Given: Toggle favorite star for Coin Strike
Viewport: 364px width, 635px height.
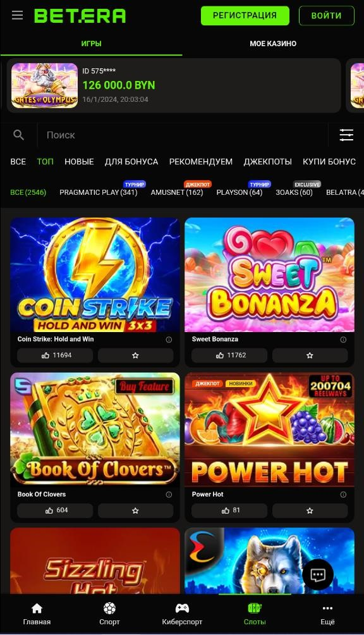Looking at the screenshot, I should tap(135, 355).
